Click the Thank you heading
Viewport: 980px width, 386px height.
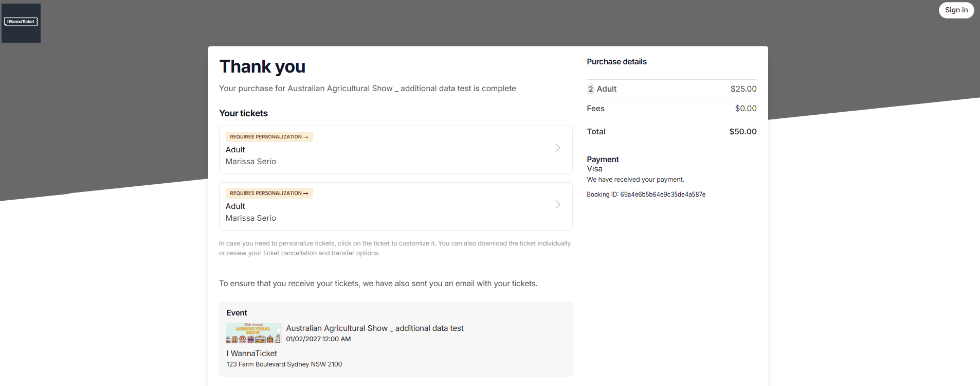coord(262,67)
